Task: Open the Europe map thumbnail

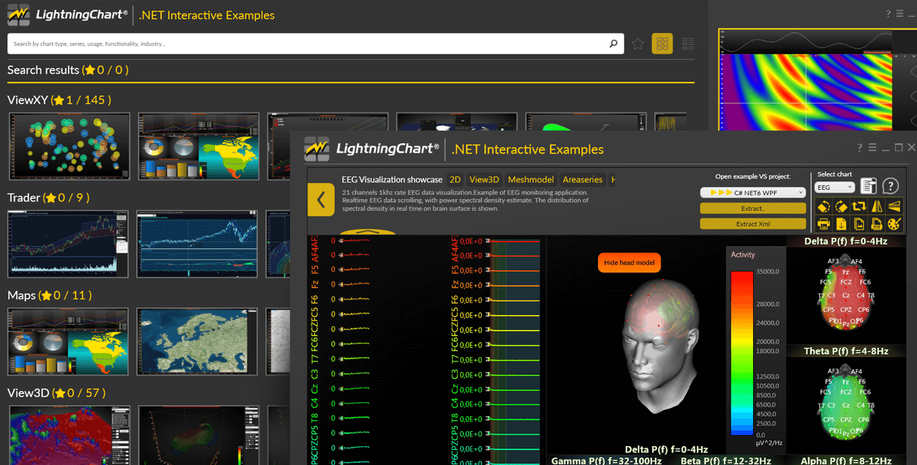Action: (197, 342)
